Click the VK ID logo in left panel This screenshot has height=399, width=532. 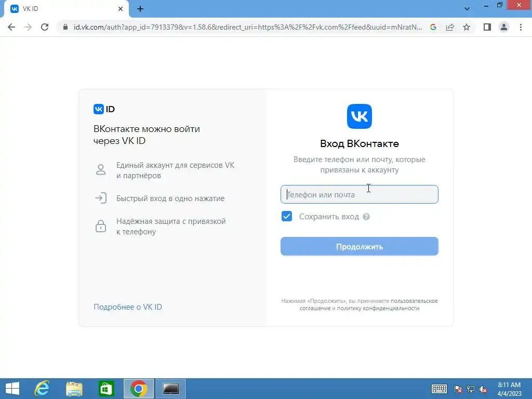104,109
